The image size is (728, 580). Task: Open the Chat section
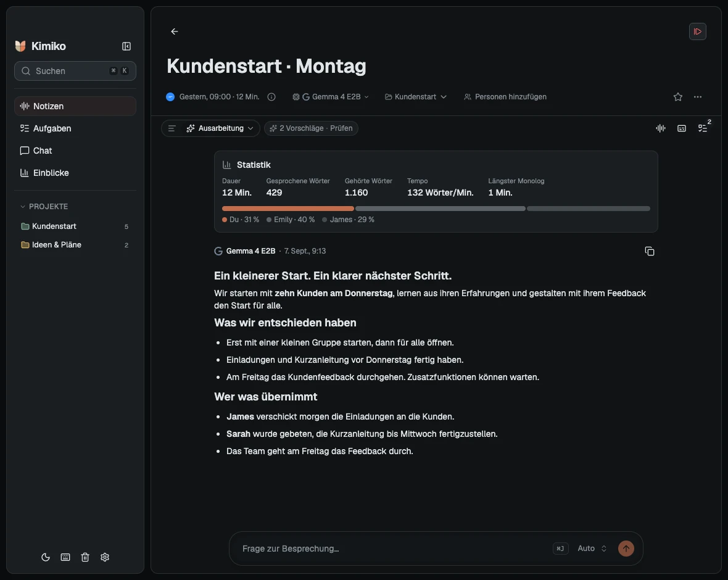point(75,151)
